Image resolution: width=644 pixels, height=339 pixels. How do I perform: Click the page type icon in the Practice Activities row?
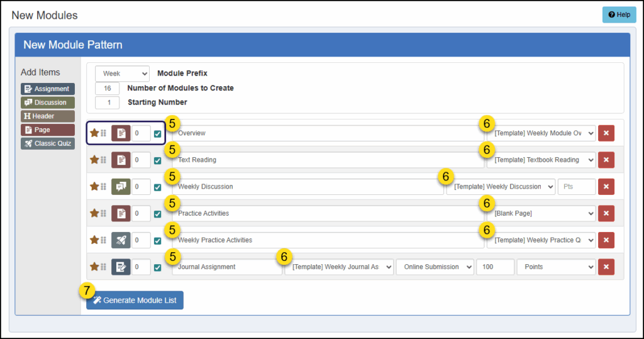pos(121,213)
